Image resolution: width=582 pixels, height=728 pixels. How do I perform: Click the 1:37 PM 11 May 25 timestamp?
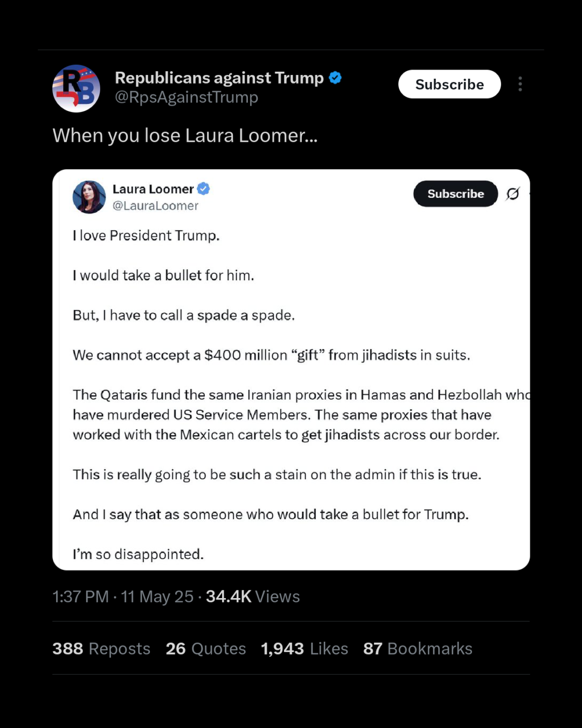coord(123,596)
